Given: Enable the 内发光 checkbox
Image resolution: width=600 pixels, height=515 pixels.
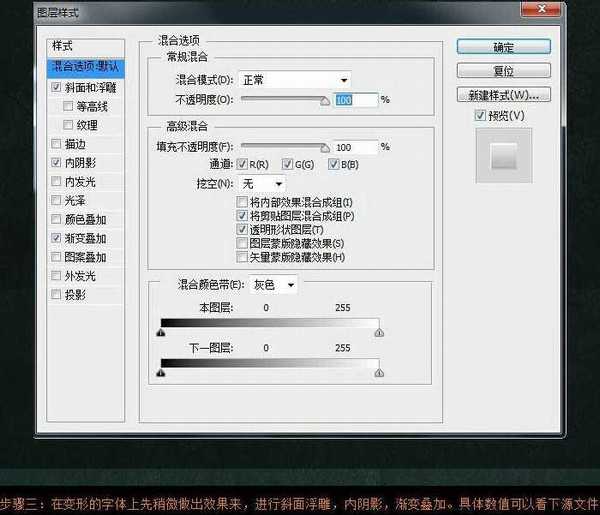Looking at the screenshot, I should [x=56, y=181].
